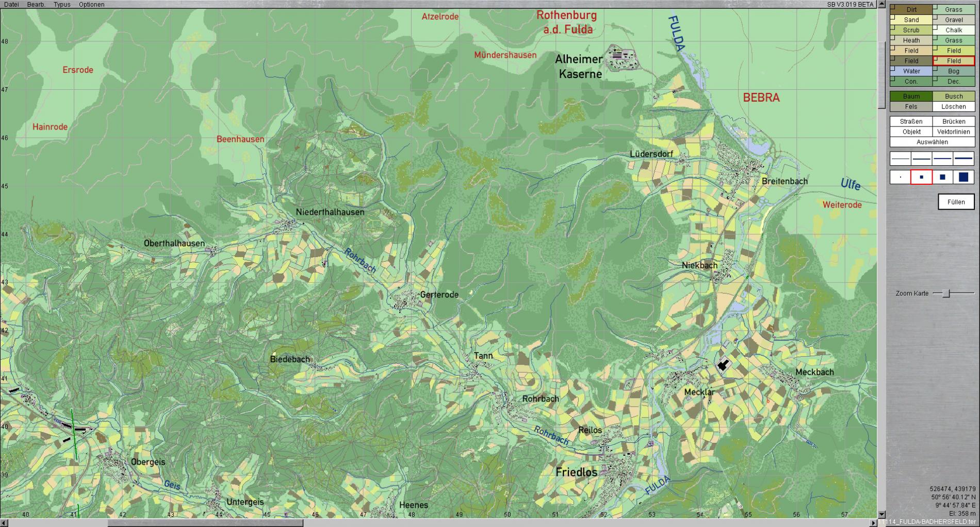Choose the medium square brush size

[942, 177]
